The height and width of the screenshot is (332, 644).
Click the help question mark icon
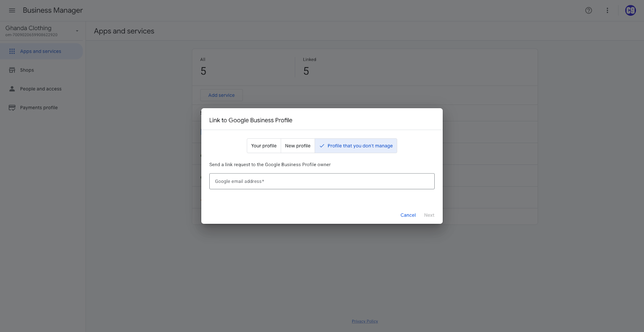point(588,10)
